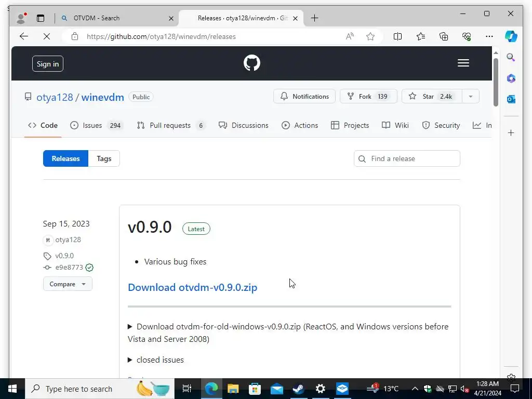Click the address bar URL
Image resolution: width=532 pixels, height=399 pixels.
click(161, 36)
